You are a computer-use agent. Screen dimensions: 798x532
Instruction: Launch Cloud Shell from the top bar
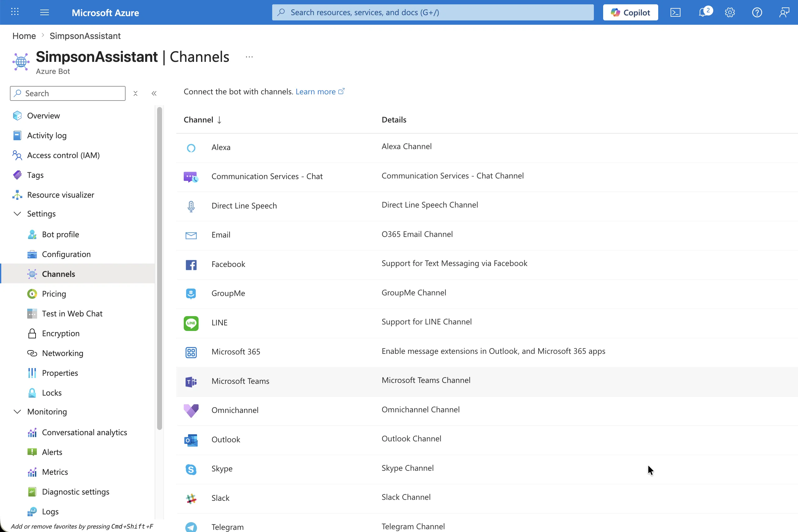(x=675, y=13)
